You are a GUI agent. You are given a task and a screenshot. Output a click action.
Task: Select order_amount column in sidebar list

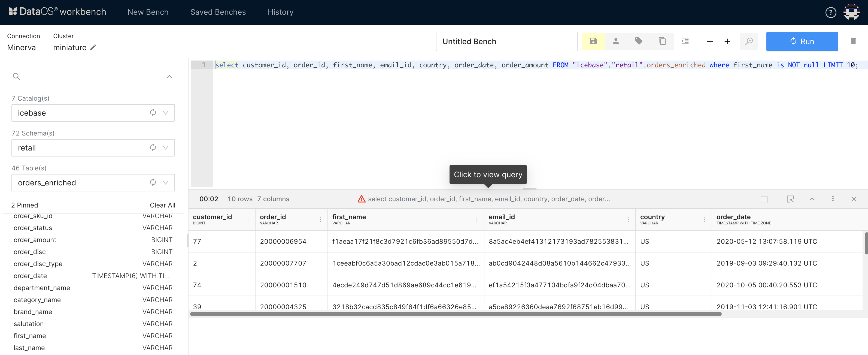pyautogui.click(x=93, y=240)
